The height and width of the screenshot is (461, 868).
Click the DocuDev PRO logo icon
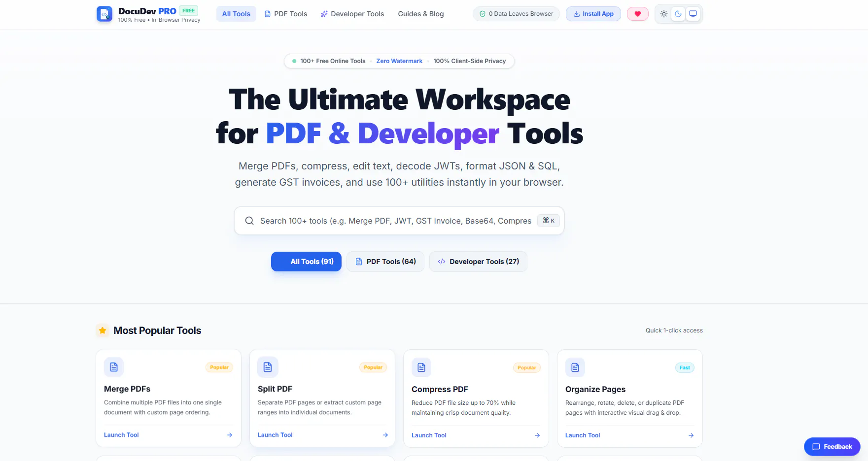point(104,14)
